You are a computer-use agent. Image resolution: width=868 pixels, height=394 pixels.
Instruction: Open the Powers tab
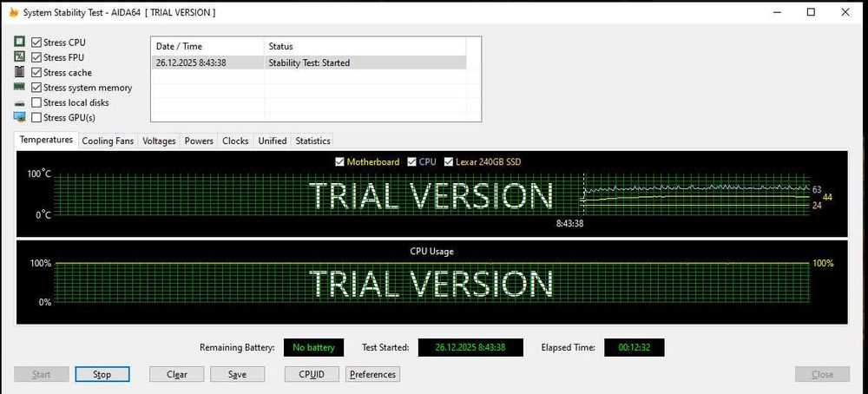coord(199,141)
